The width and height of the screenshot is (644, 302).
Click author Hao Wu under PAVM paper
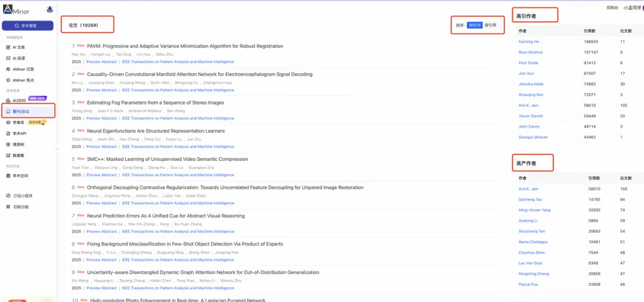pyautogui.click(x=78, y=55)
